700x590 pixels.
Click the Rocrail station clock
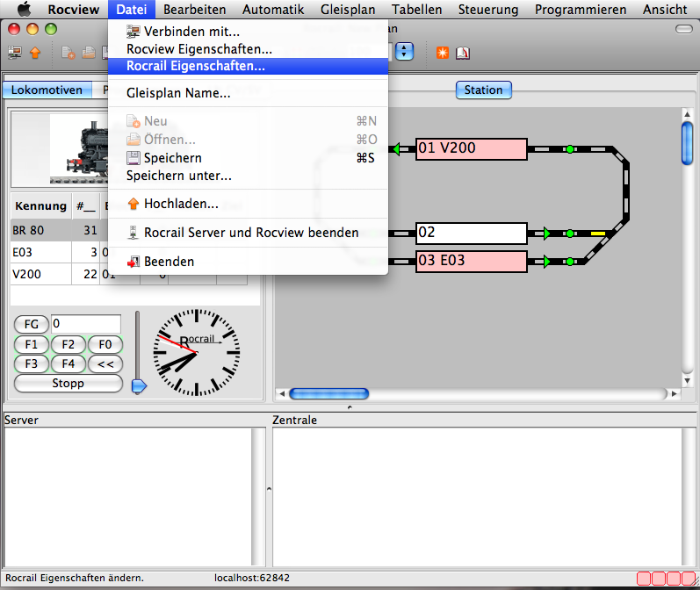point(197,352)
